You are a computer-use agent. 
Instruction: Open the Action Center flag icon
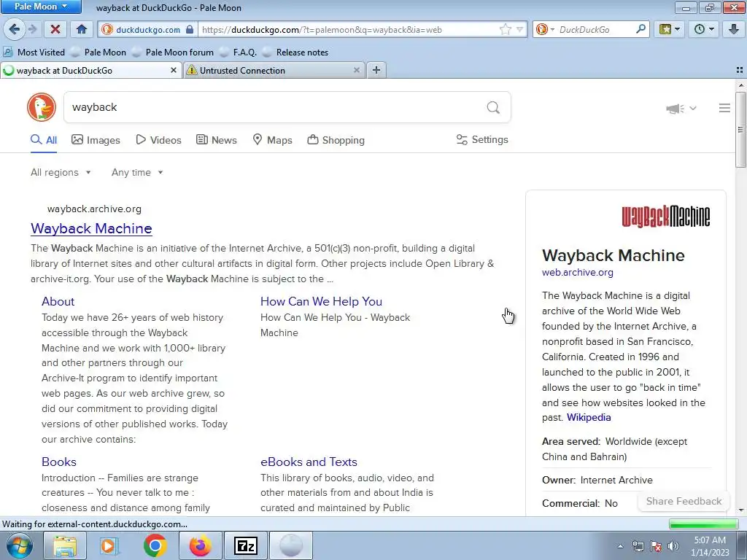click(656, 546)
